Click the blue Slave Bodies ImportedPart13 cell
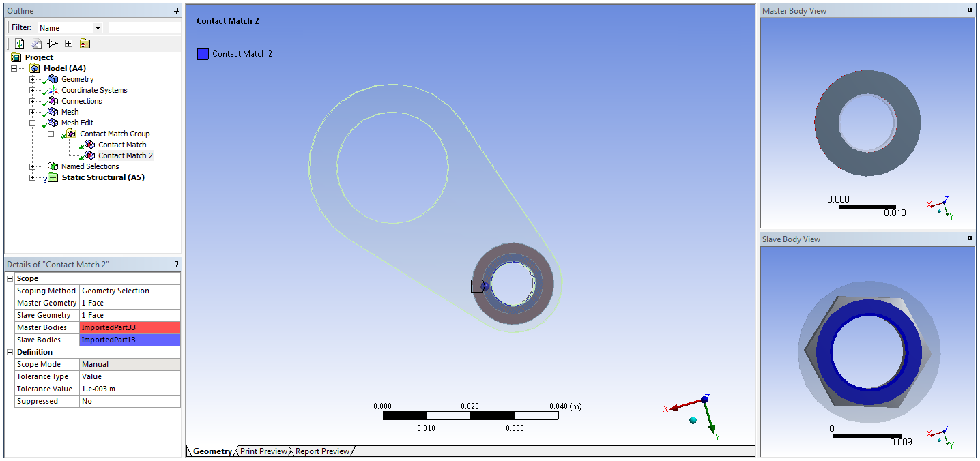 (130, 340)
